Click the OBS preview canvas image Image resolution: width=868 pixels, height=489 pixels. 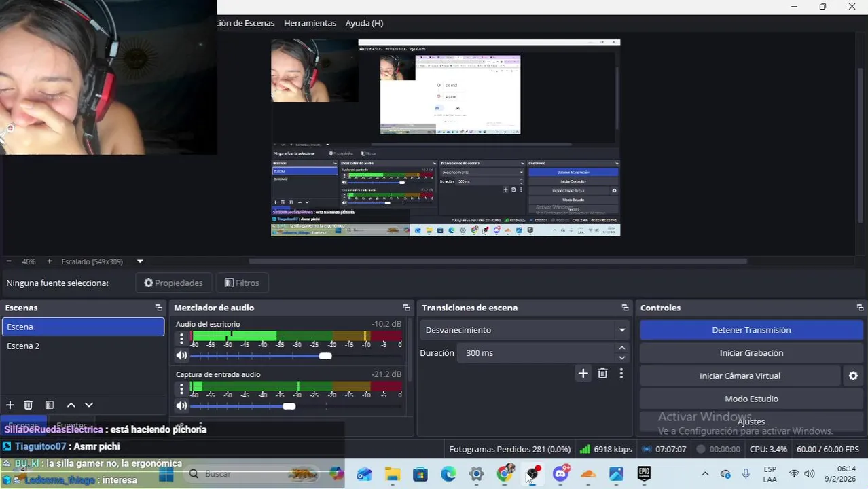446,138
